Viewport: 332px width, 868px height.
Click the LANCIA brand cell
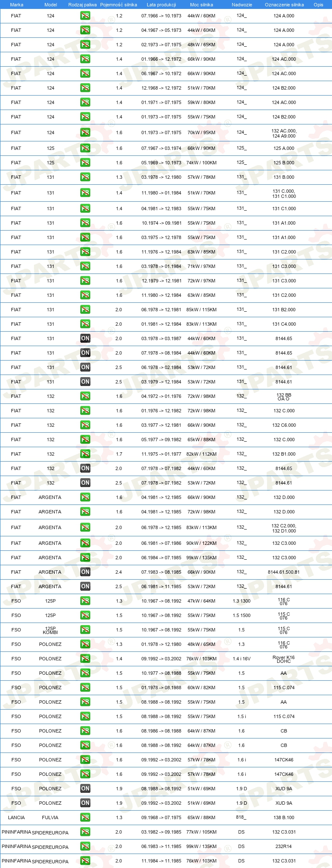(x=16, y=817)
